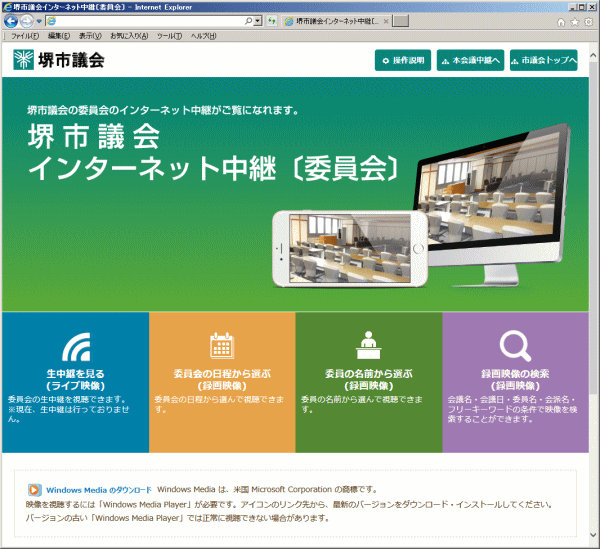Close the 堺市議会インターネット中継 tab
This screenshot has height=549, width=600.
pos(386,21)
